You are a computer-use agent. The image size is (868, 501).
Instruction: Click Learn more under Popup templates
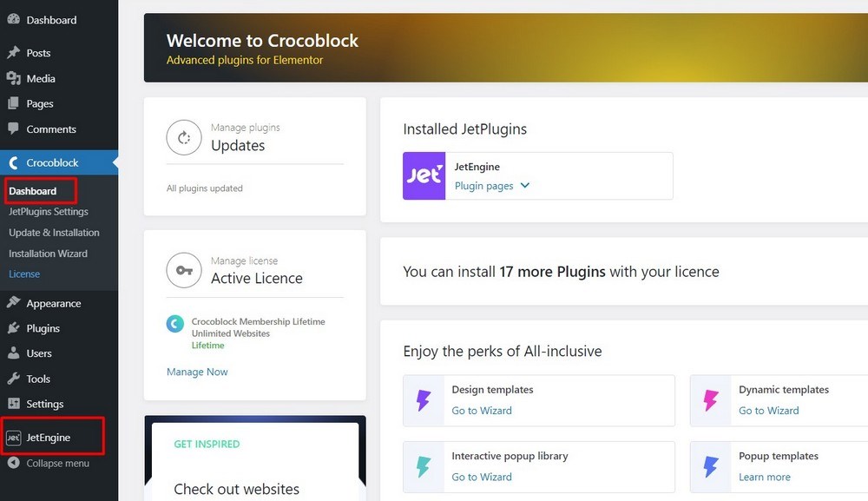[765, 478]
